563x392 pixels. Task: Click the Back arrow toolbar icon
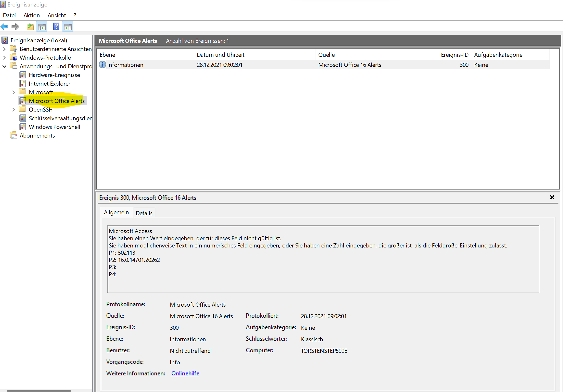tap(5, 26)
